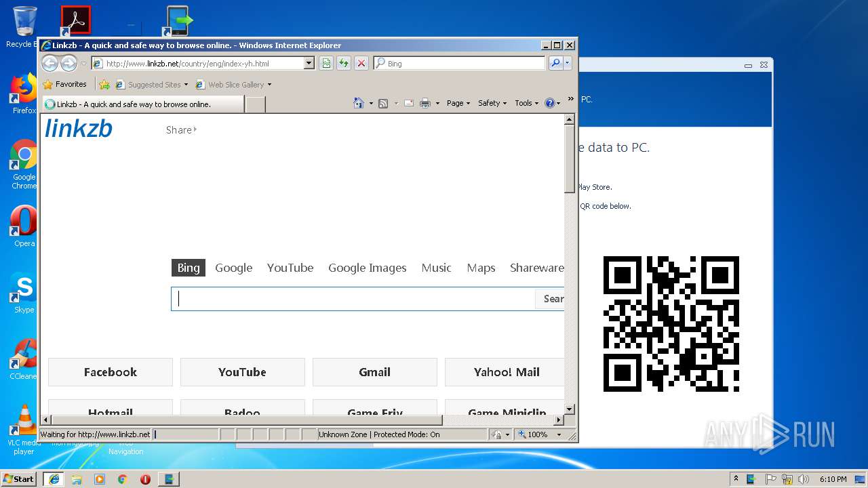The height and width of the screenshot is (488, 868).
Task: Refresh the page with the green arrows
Action: point(344,63)
